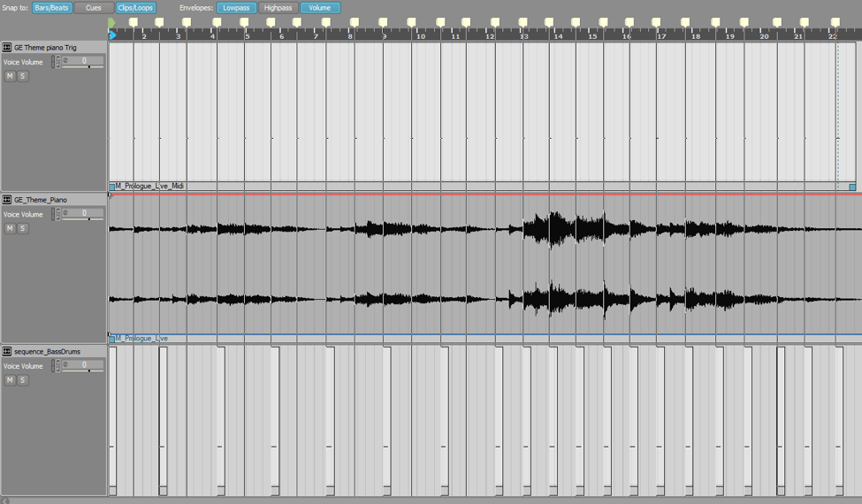This screenshot has width=862, height=504.
Task: Enable Snap to Cues
Action: pyautogui.click(x=94, y=8)
